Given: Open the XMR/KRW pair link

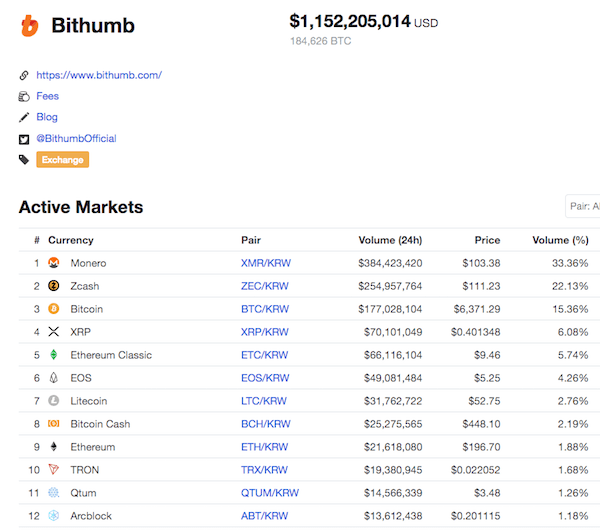Looking at the screenshot, I should pyautogui.click(x=266, y=263).
